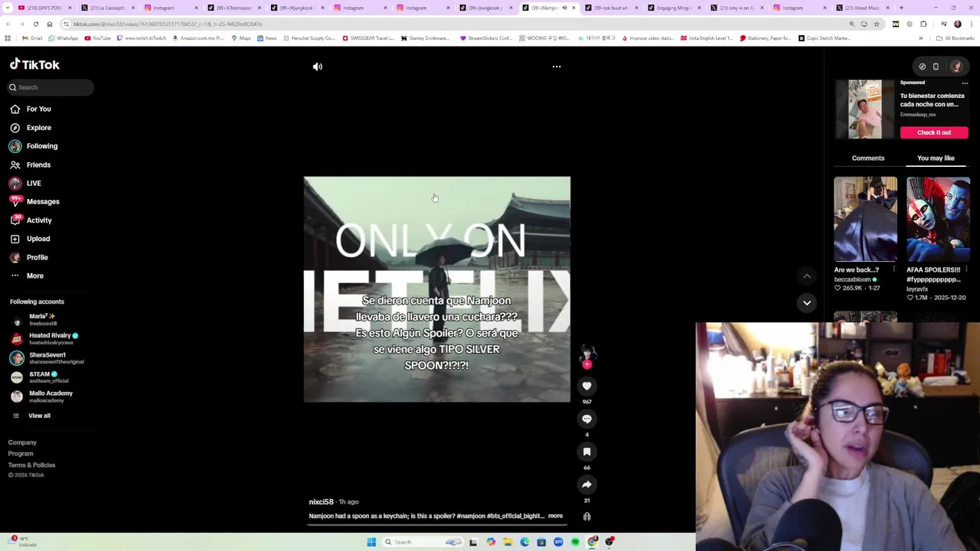
Task: Open the video options three-dot menu
Action: tap(557, 67)
